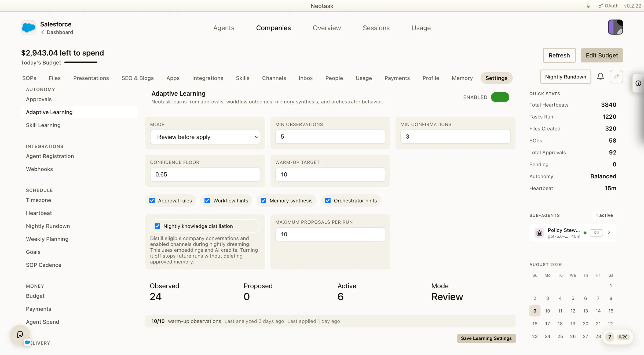Click the microphone icon in title bar
The image size is (644, 355).
click(588, 6)
